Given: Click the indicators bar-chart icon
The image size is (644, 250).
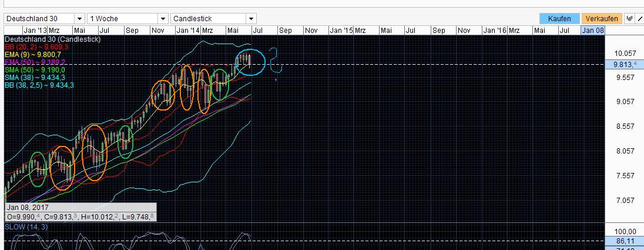Looking at the screenshot, I should pyautogui.click(x=630, y=19).
